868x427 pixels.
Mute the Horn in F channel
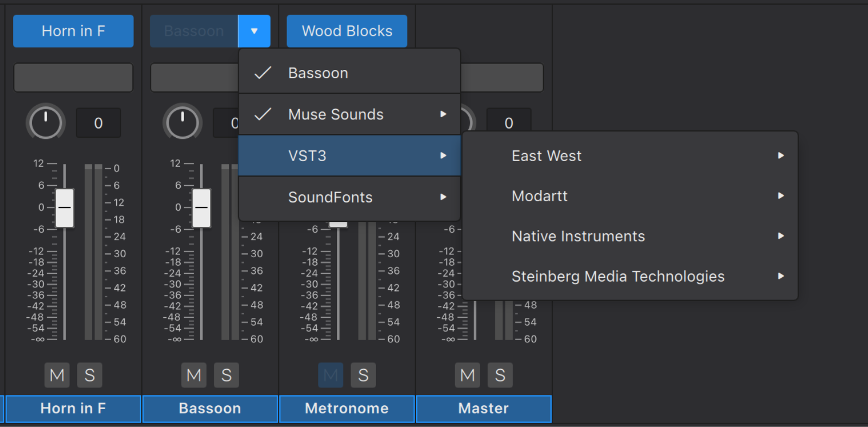tap(57, 375)
